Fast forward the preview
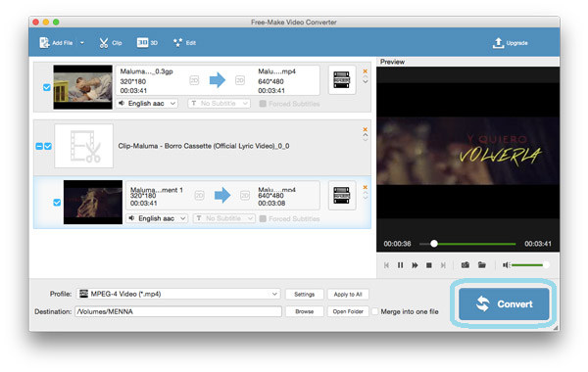588x372 pixels. (x=415, y=265)
